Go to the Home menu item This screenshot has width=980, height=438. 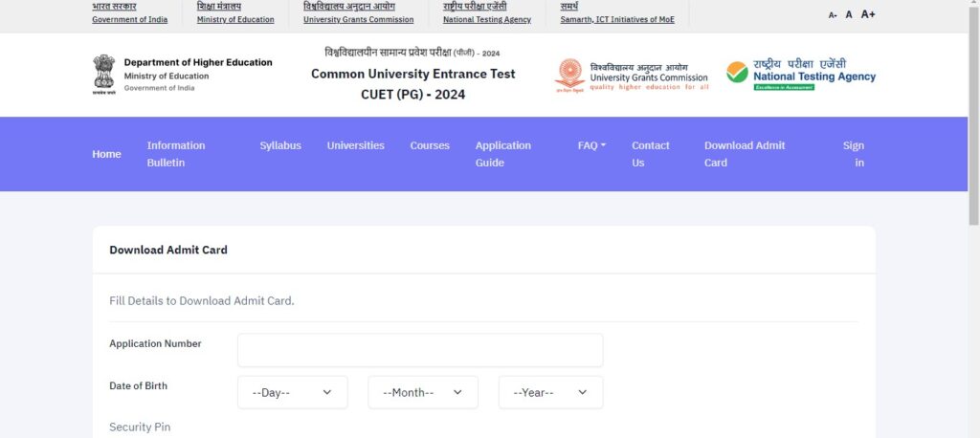click(x=106, y=154)
